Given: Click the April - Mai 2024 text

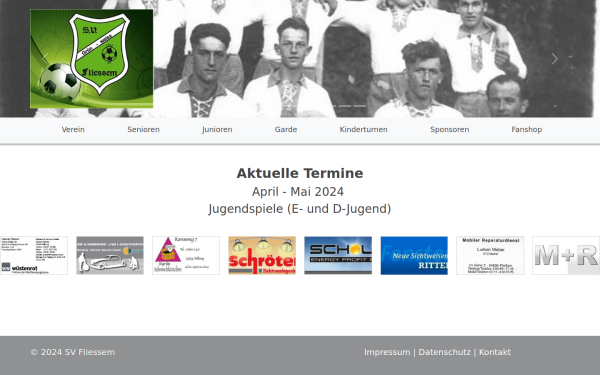Looking at the screenshot, I should (298, 191).
